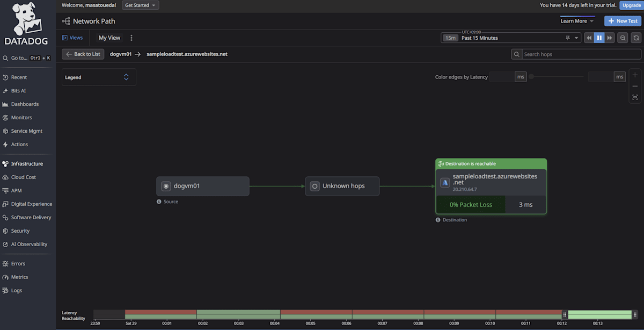The height and width of the screenshot is (330, 644).
Task: Step the time range forward
Action: pyautogui.click(x=610, y=38)
